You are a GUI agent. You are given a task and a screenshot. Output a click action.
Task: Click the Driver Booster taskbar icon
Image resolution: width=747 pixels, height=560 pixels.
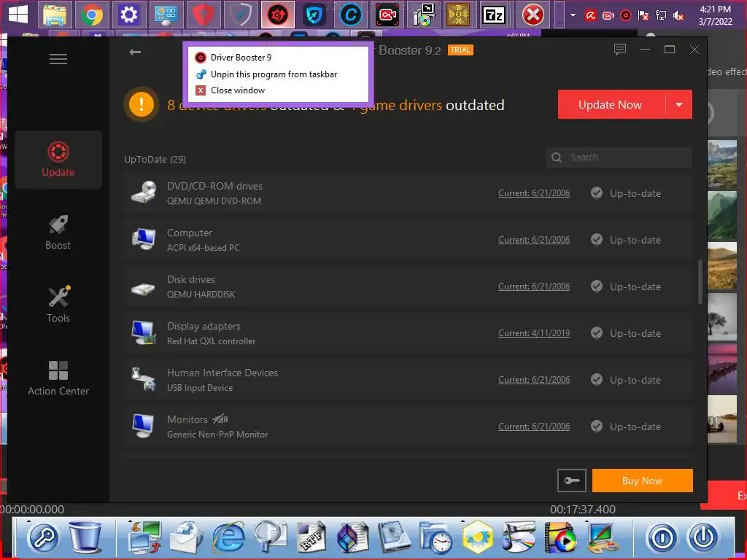point(278,15)
